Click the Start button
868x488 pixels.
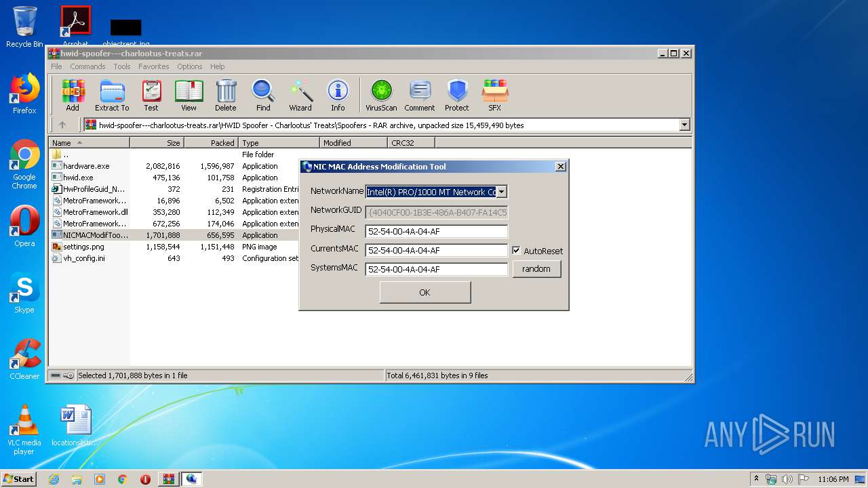point(18,479)
